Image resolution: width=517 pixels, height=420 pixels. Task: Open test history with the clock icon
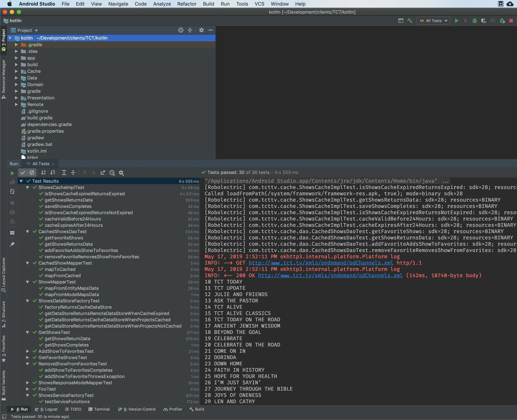(112, 173)
